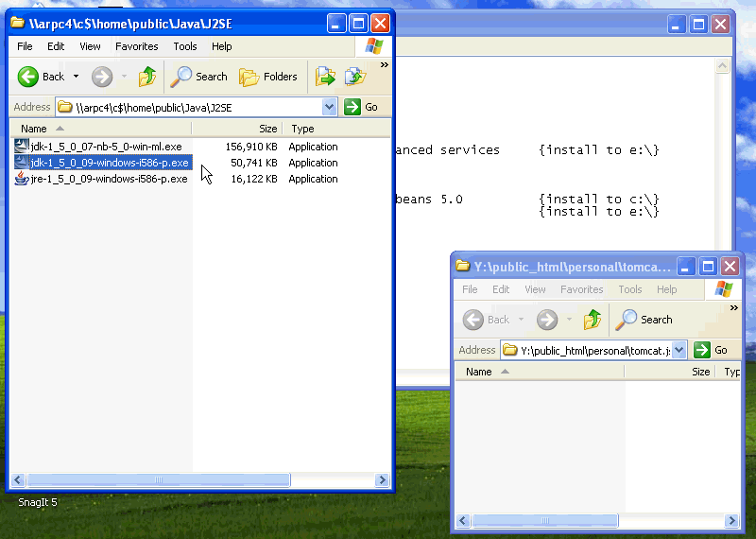Click horizontal scrollbar in J2SE file list

tap(189, 479)
